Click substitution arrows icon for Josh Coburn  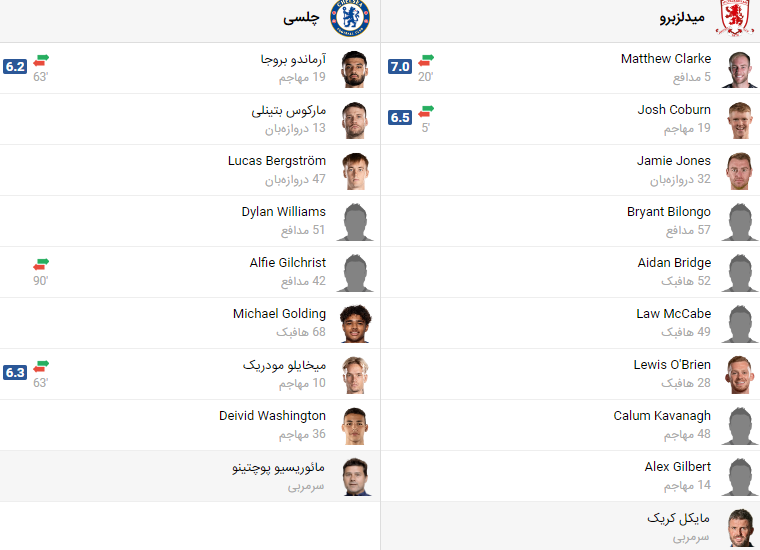pyautogui.click(x=426, y=111)
